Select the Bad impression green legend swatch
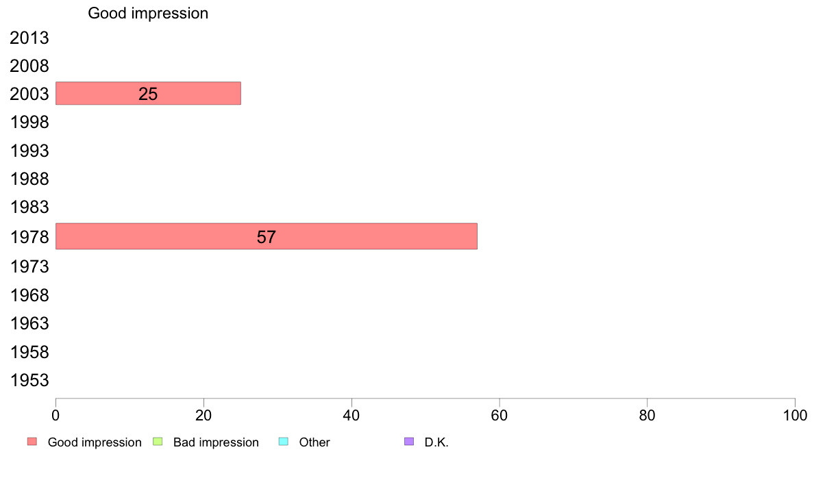This screenshot has height=504, width=814. coord(158,442)
